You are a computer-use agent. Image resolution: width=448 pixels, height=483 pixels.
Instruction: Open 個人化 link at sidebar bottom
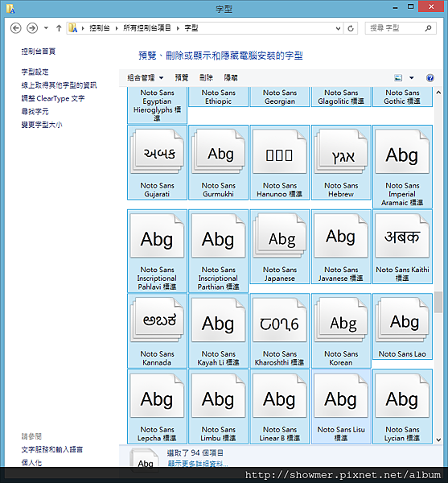(x=31, y=462)
